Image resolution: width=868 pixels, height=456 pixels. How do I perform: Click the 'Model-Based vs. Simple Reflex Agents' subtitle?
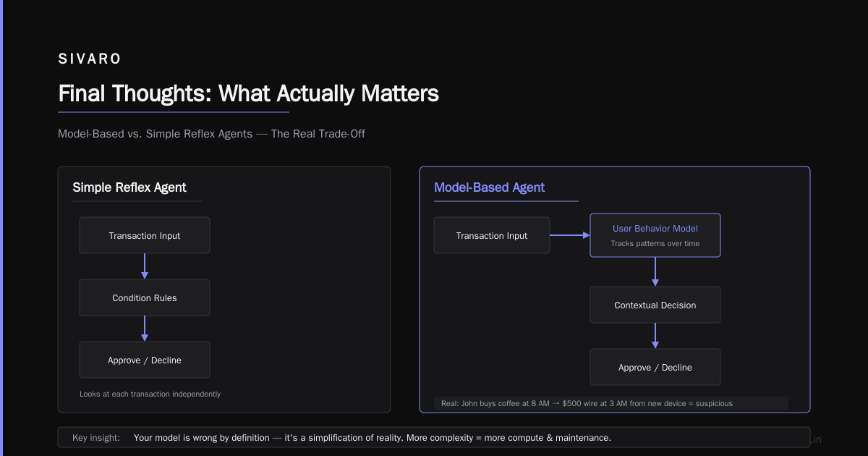(x=211, y=134)
